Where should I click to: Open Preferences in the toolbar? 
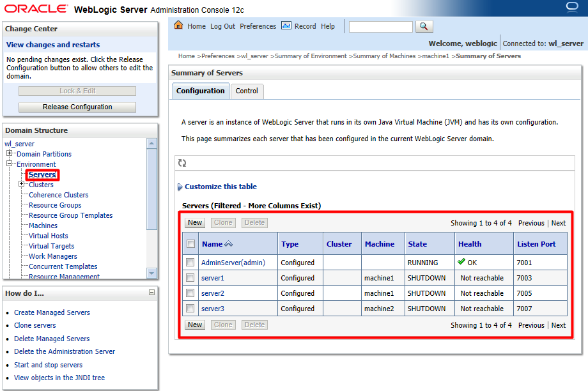point(258,26)
